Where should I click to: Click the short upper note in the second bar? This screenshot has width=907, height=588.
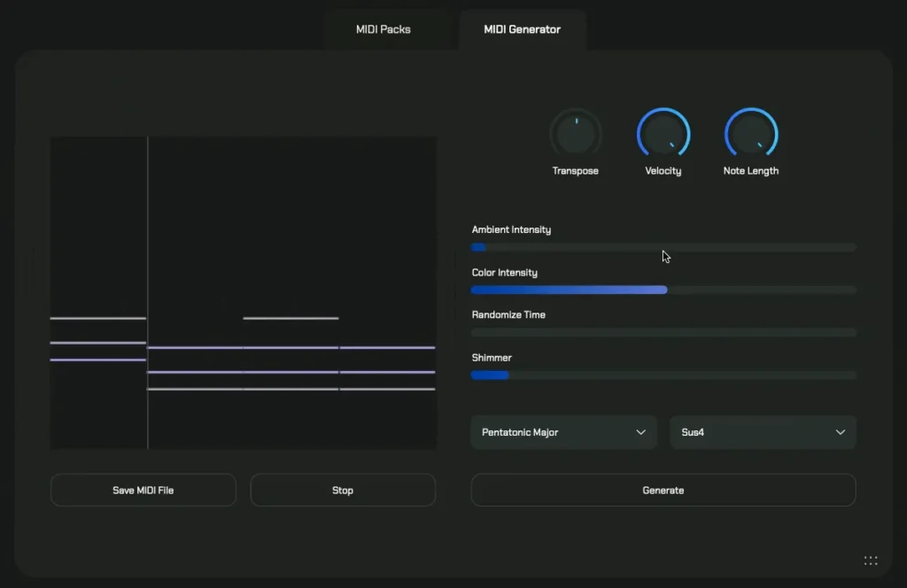pos(291,318)
